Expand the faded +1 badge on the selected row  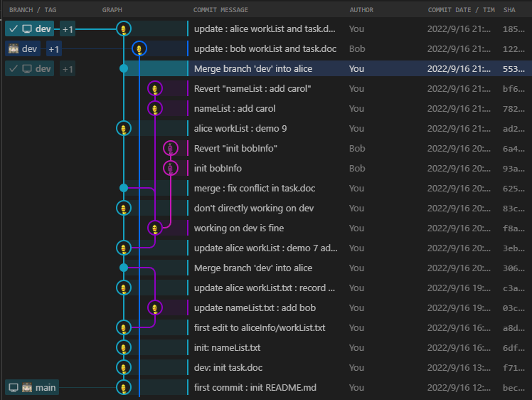(x=68, y=69)
